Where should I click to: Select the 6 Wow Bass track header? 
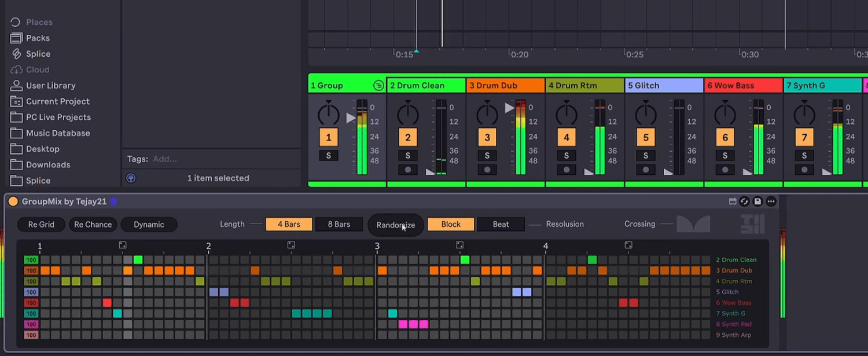point(743,86)
